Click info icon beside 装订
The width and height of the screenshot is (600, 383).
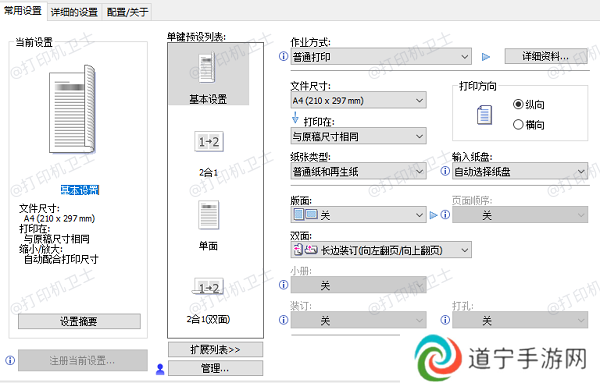(284, 320)
